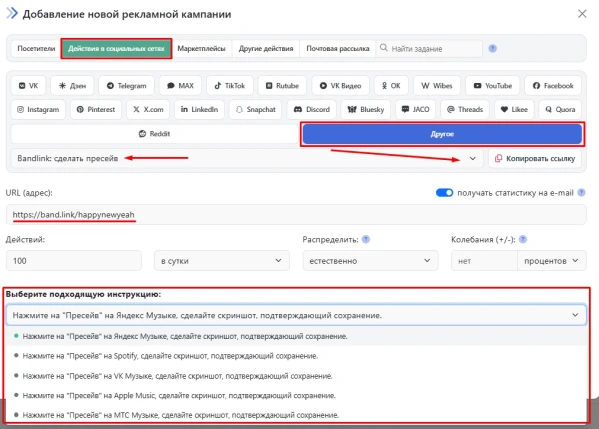
Task: Choose the Rutube platform button
Action: click(x=282, y=86)
